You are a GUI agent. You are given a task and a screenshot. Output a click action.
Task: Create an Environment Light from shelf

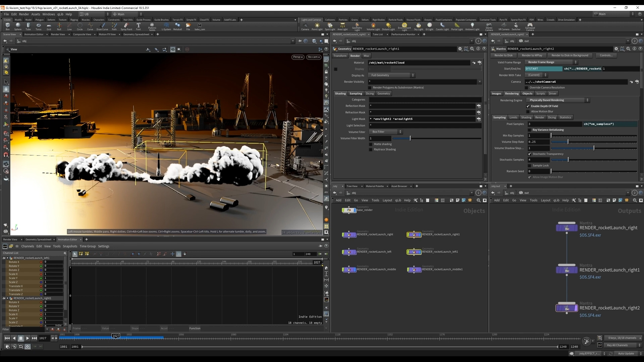[x=404, y=26]
